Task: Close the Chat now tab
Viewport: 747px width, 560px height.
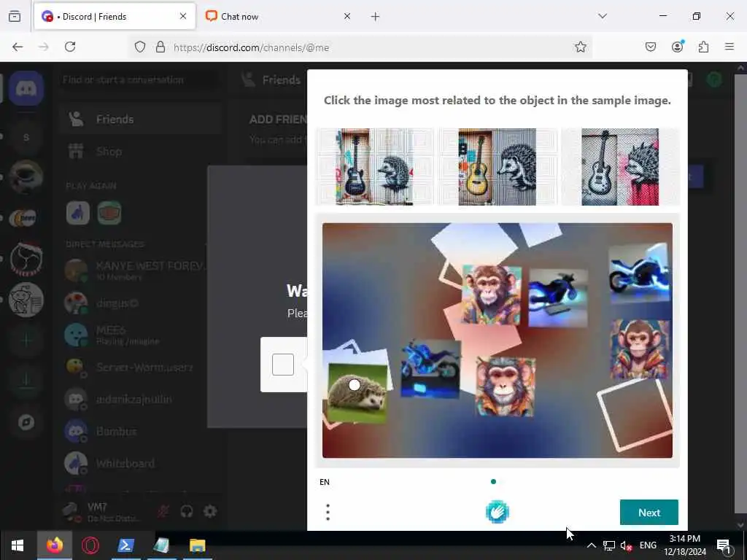Action: coord(347,17)
